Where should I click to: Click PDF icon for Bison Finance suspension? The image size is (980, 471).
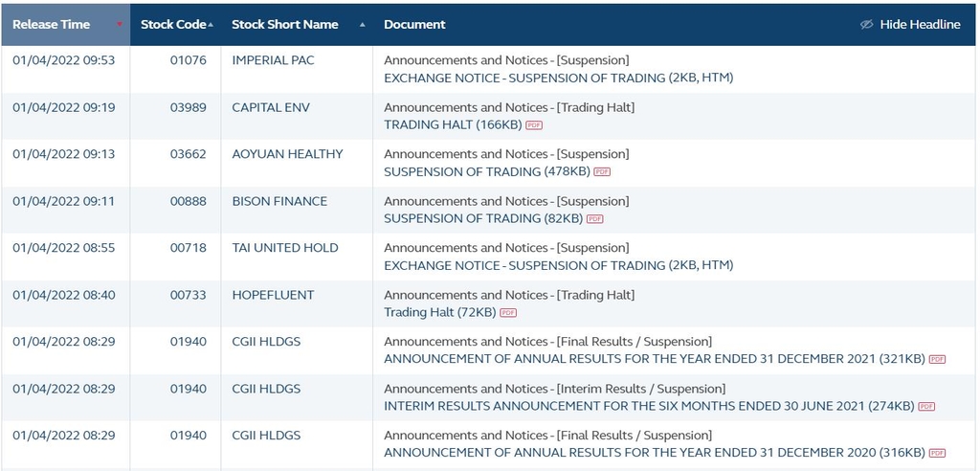pyautogui.click(x=594, y=219)
